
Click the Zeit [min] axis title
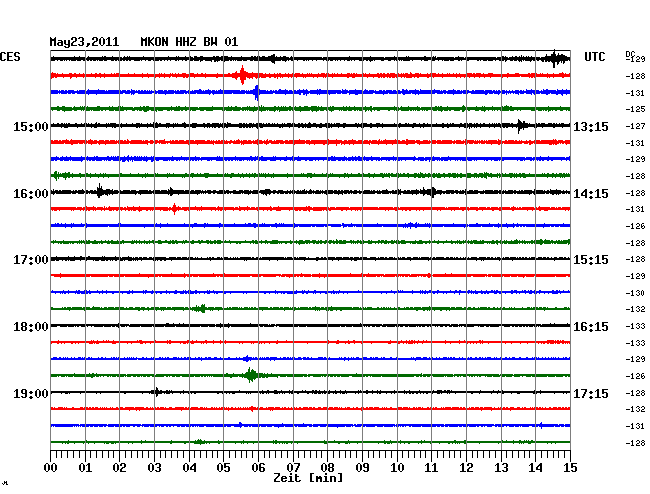click(x=308, y=478)
